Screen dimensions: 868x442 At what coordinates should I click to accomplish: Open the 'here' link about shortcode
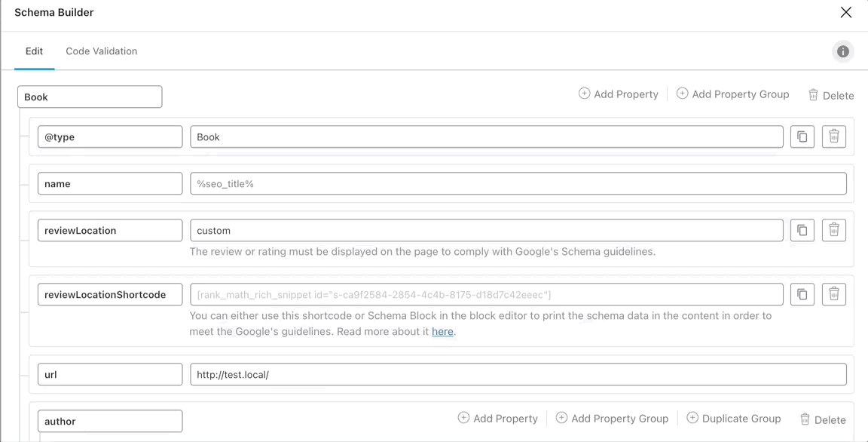pyautogui.click(x=442, y=332)
